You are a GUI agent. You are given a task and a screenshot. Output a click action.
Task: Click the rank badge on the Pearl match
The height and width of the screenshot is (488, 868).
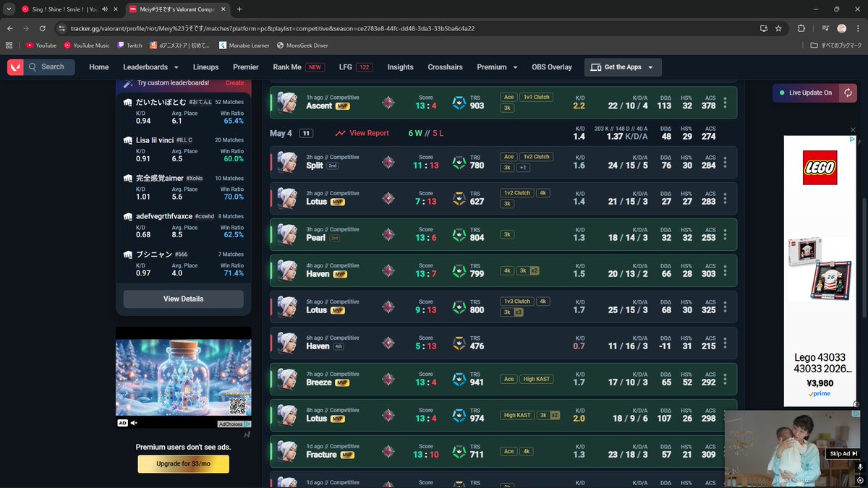click(388, 235)
